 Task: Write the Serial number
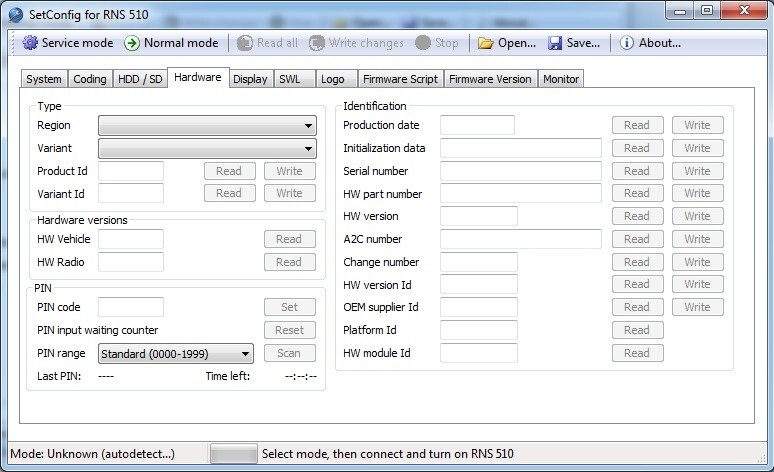[697, 171]
